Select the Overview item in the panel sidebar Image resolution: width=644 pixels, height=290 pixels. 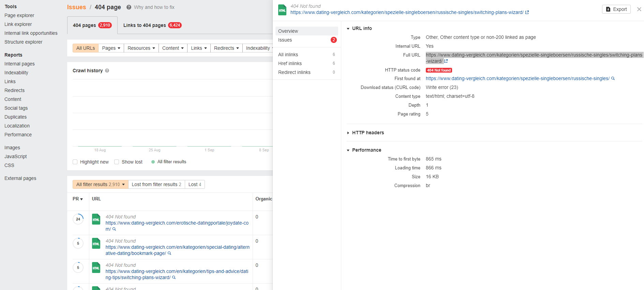point(307,31)
